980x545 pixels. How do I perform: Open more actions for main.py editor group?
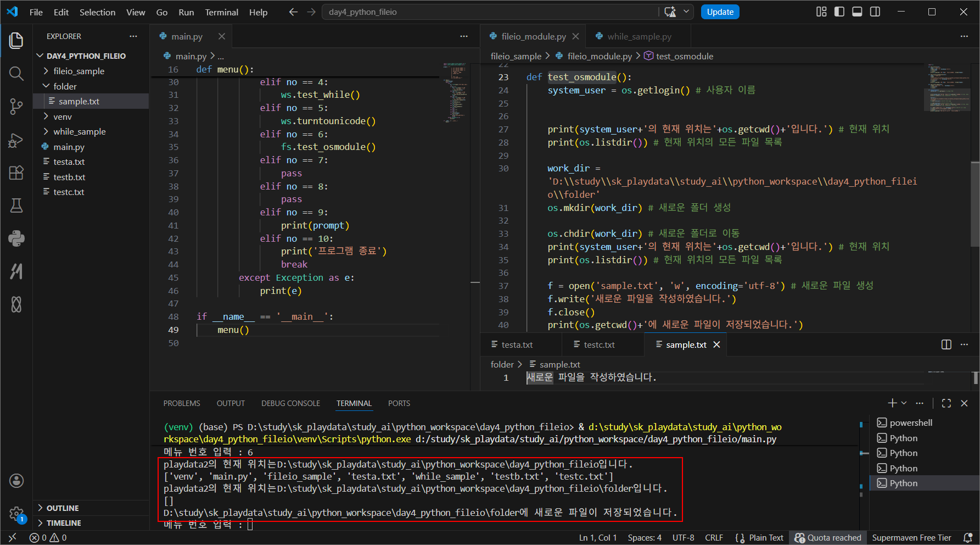464,36
